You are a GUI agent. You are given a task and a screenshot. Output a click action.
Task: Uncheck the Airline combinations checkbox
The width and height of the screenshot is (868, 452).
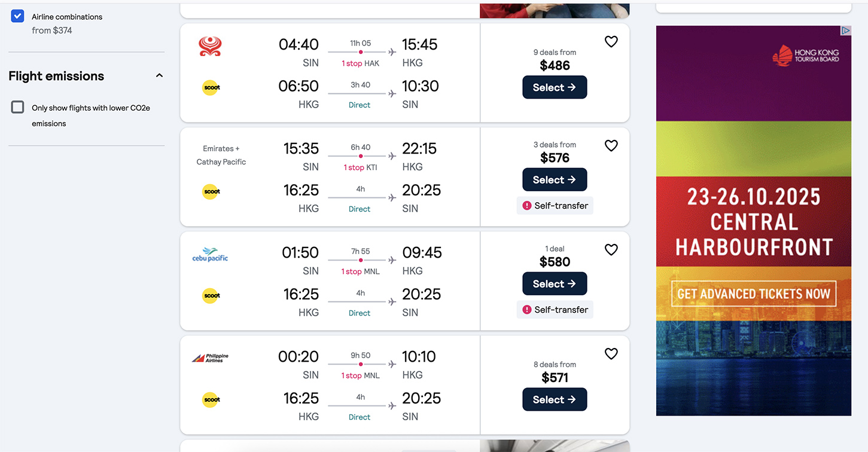pos(17,16)
